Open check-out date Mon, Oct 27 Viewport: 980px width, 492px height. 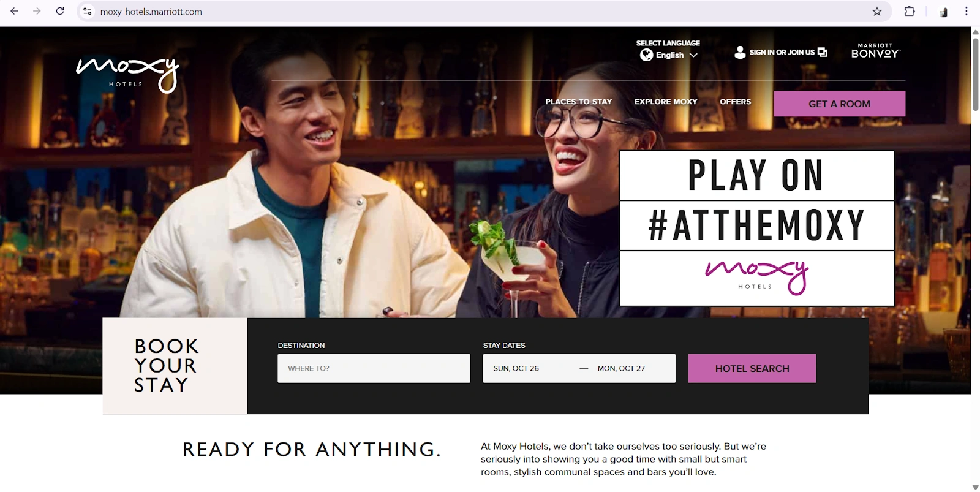[621, 368]
